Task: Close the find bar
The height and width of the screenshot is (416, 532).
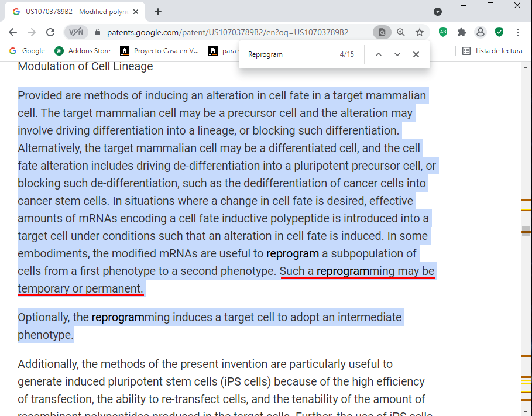Action: tap(416, 54)
